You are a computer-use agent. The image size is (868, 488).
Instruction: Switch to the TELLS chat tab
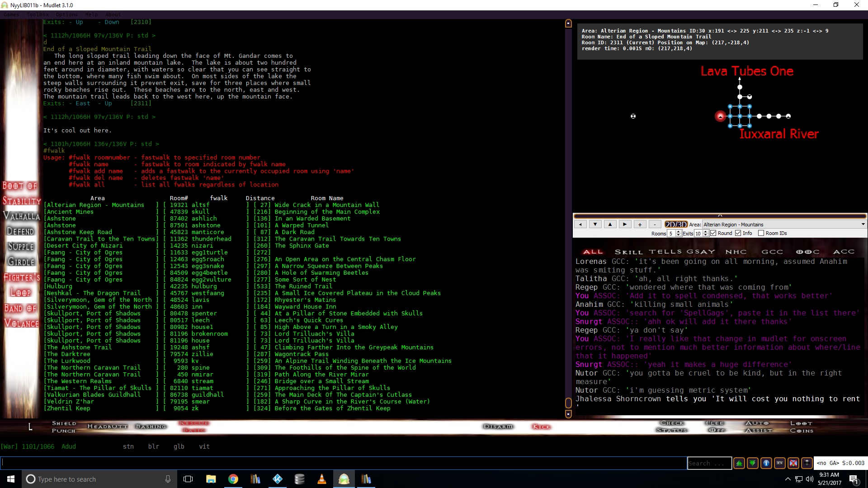[x=665, y=252]
